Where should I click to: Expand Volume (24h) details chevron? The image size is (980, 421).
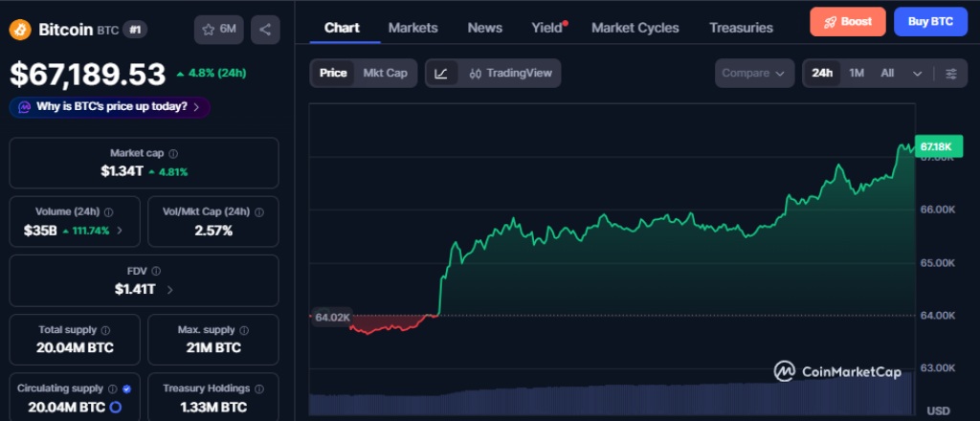[120, 231]
